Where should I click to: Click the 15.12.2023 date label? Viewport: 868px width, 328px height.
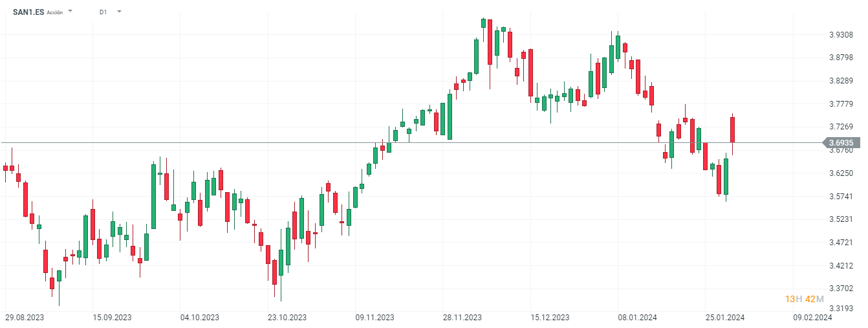tap(550, 317)
